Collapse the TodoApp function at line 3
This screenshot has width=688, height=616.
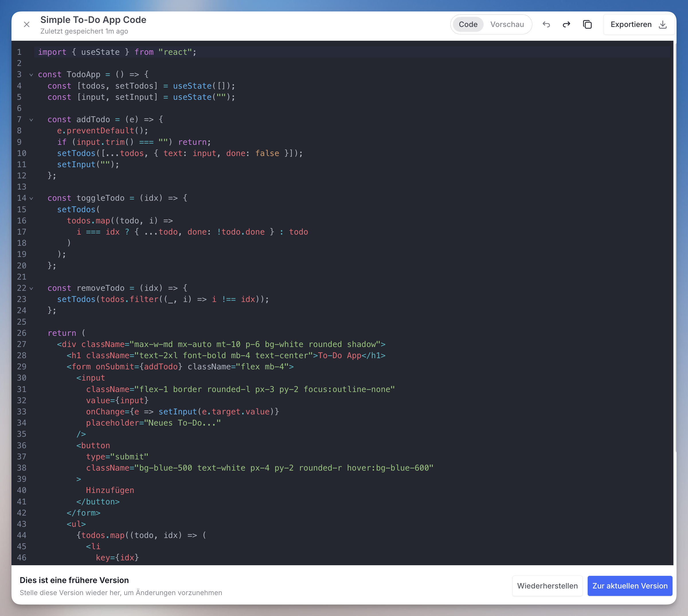pyautogui.click(x=31, y=75)
